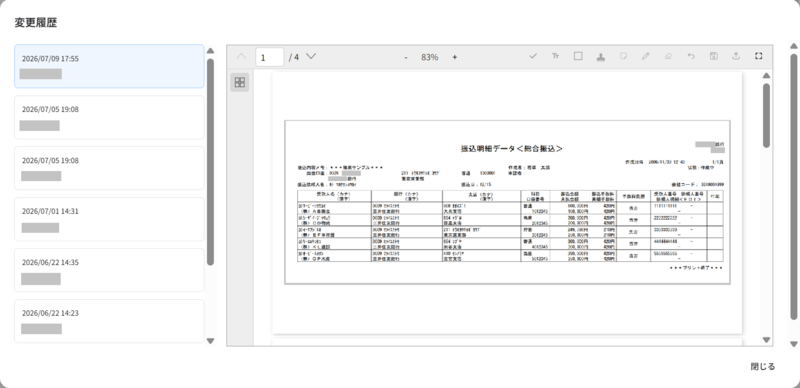800x388 pixels.
Task: Select the text annotation tool
Action: click(556, 57)
